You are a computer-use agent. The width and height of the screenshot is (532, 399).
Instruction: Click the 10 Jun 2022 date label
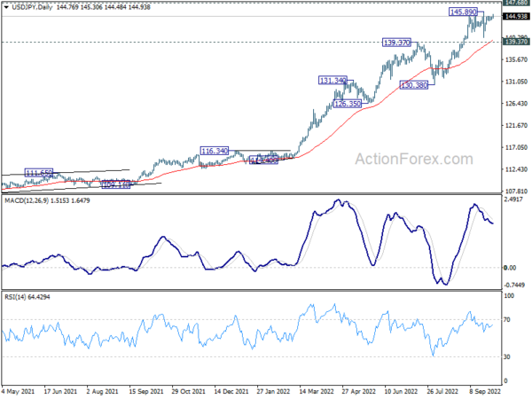click(x=401, y=392)
